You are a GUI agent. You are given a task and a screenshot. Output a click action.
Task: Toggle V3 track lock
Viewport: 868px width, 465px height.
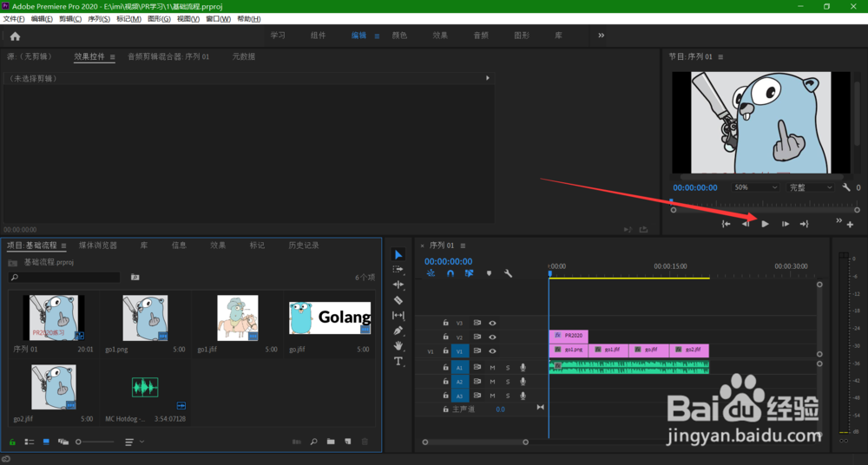tap(445, 323)
